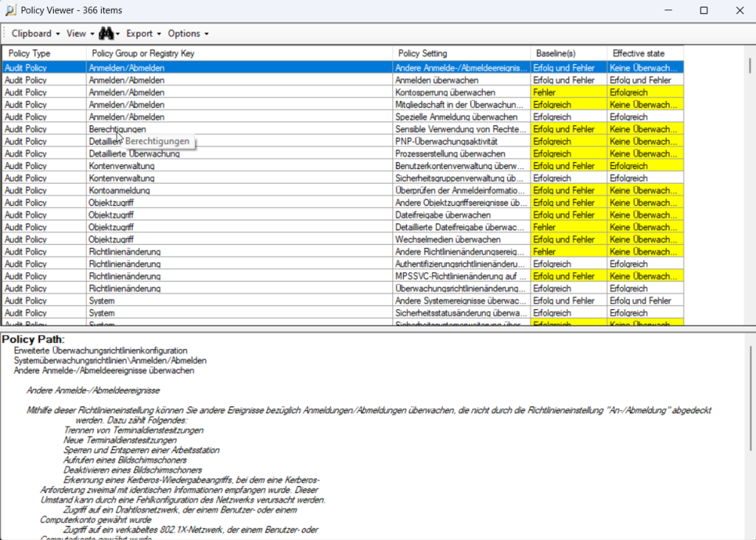Select Authentifizierungsrichtlinienänderu... setting

point(460,264)
